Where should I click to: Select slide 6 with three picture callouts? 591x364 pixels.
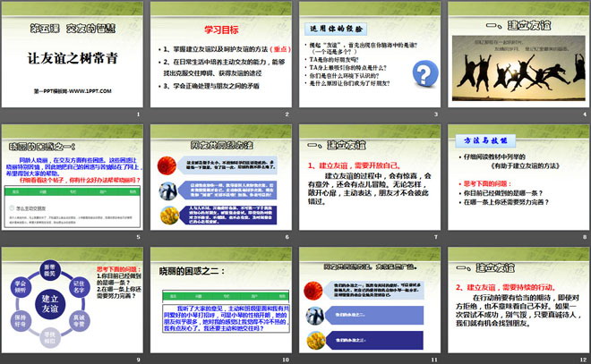[x=221, y=177]
